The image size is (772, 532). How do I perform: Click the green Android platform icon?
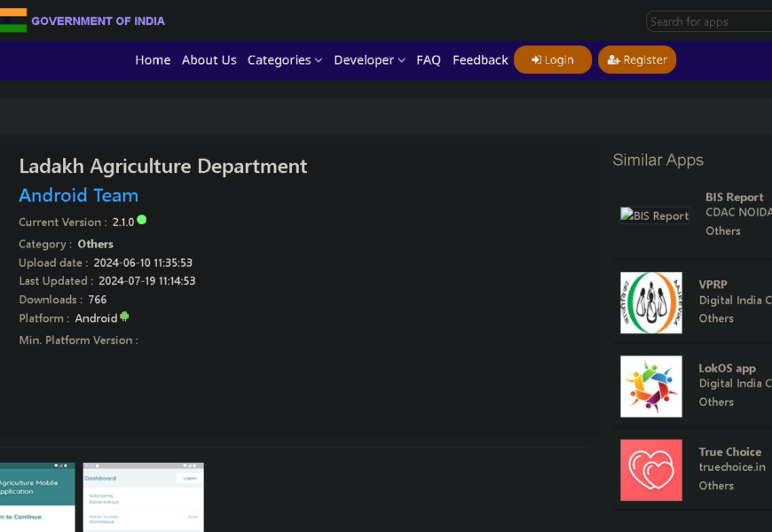[124, 317]
